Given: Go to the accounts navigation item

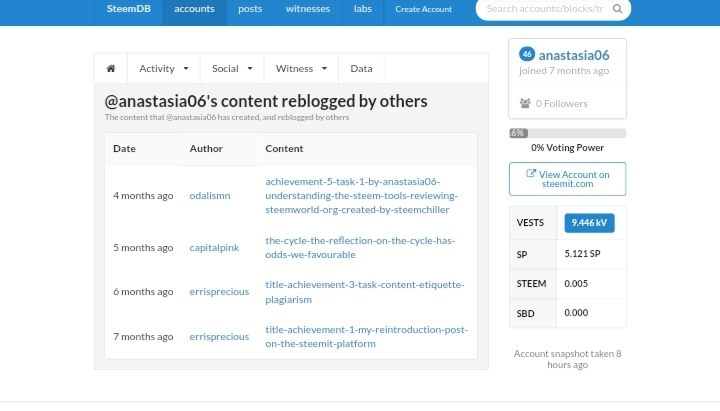Looking at the screenshot, I should pyautogui.click(x=194, y=9).
